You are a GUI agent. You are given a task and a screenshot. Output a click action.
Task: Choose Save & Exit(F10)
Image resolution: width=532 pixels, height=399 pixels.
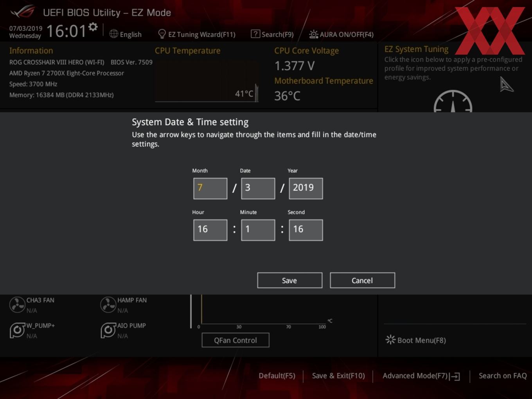[x=338, y=376]
